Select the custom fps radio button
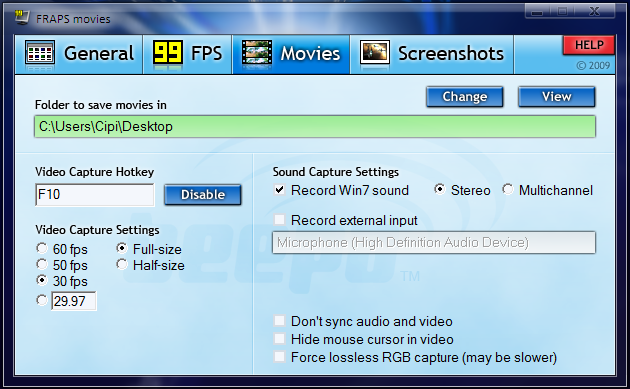The image size is (630, 389). 42,300
